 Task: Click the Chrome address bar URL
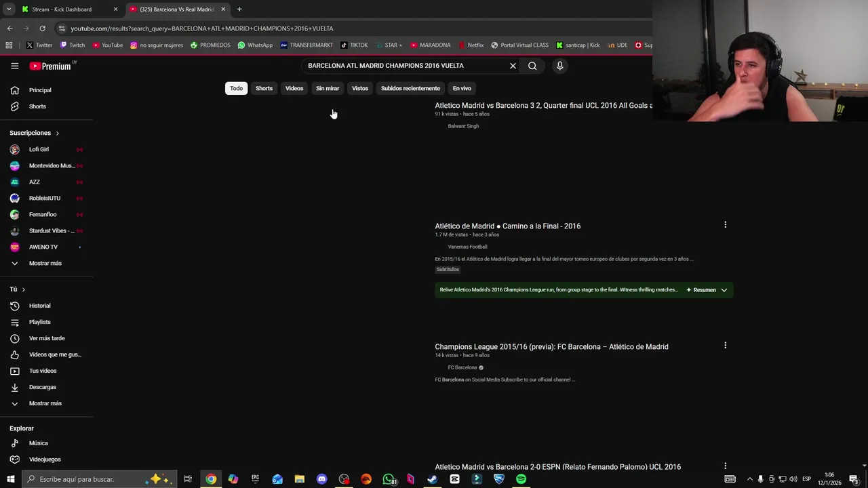click(x=202, y=28)
